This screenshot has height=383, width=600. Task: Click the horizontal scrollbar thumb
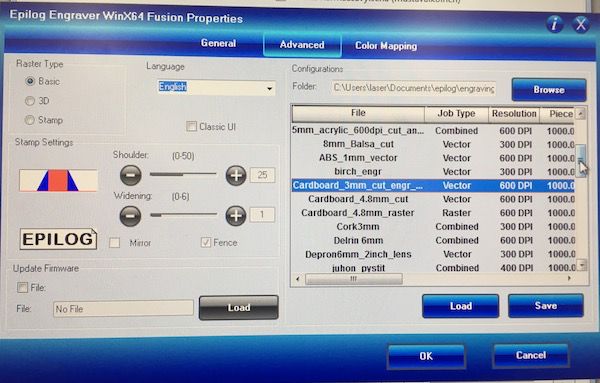[x=354, y=279]
